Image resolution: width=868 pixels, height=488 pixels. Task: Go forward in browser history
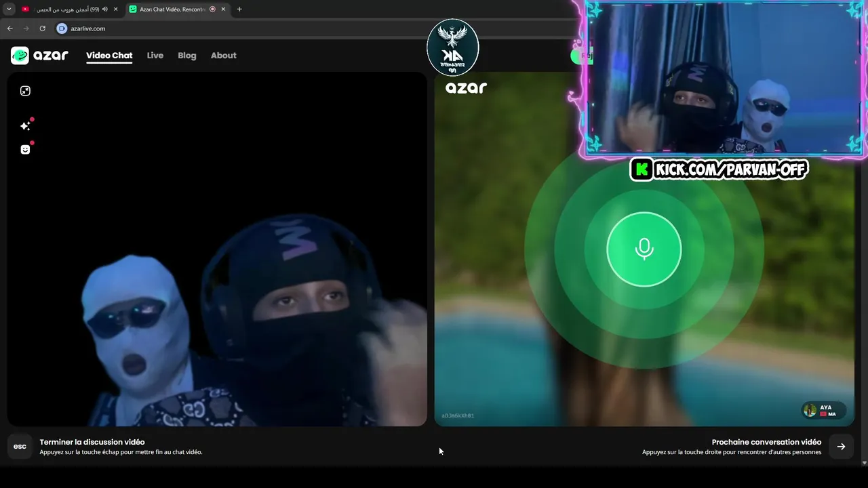tap(26, 28)
